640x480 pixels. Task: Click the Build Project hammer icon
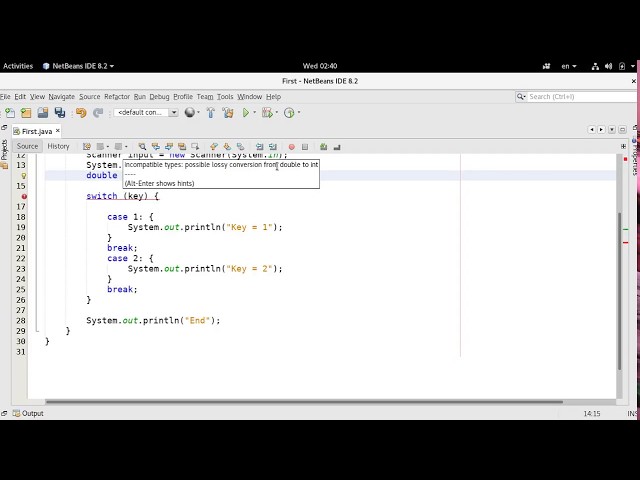click(211, 113)
